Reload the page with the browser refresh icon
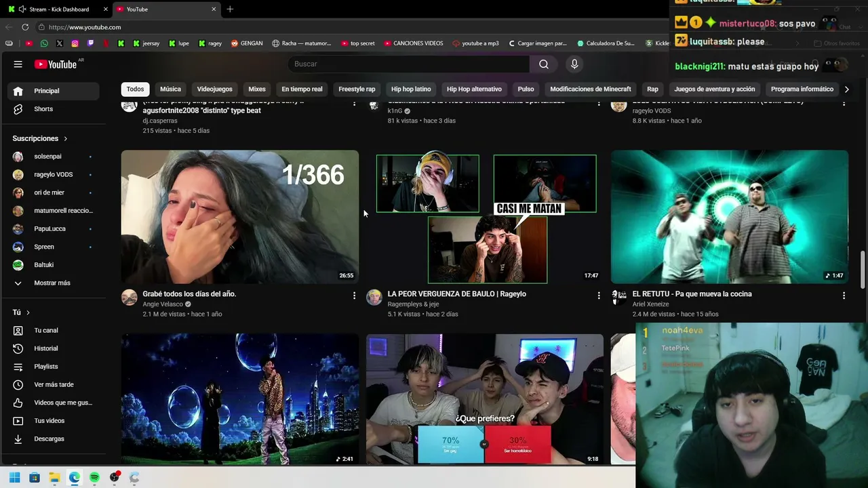The height and width of the screenshot is (488, 868). click(25, 27)
